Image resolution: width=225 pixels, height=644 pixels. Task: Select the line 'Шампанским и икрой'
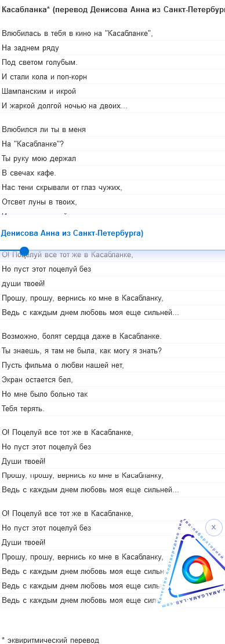coord(39,91)
